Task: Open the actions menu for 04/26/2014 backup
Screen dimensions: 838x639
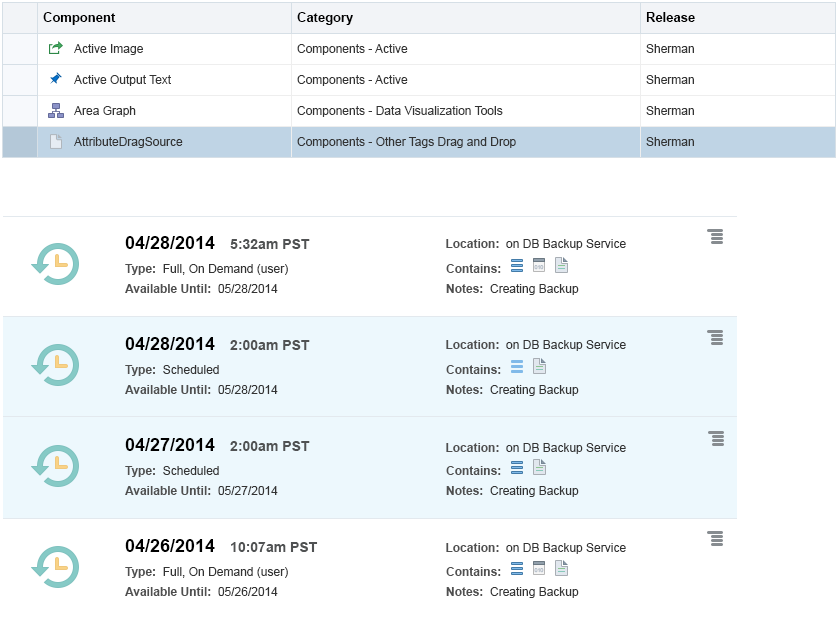Action: coord(715,539)
